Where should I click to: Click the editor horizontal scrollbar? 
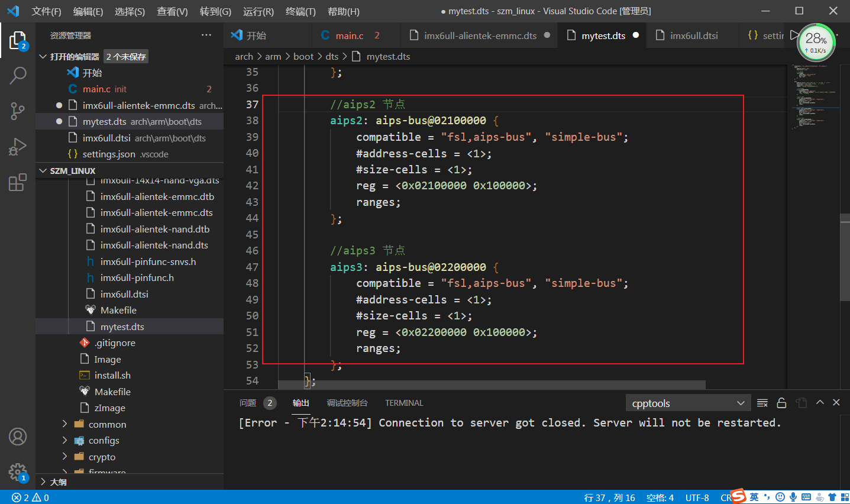point(492,385)
